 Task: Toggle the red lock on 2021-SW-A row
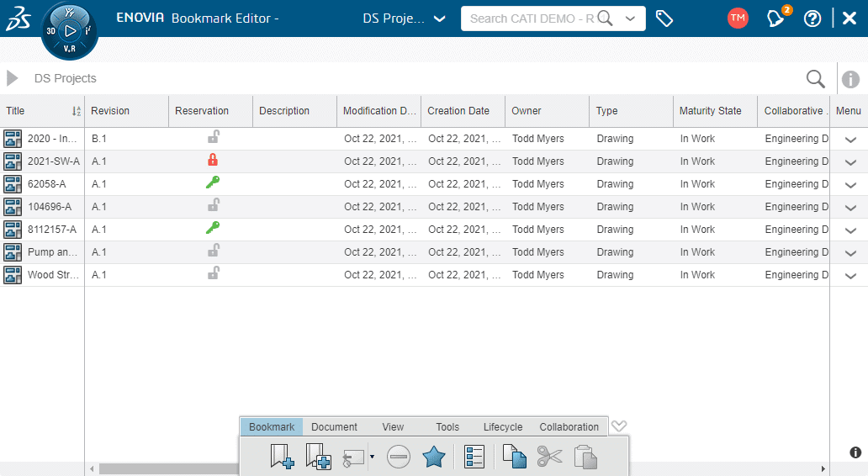click(213, 160)
